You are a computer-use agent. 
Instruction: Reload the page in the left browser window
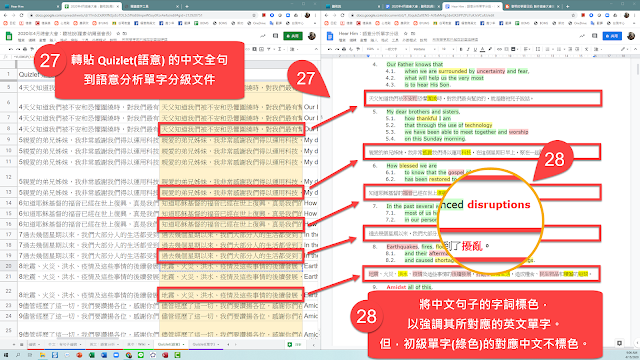(21, 15)
